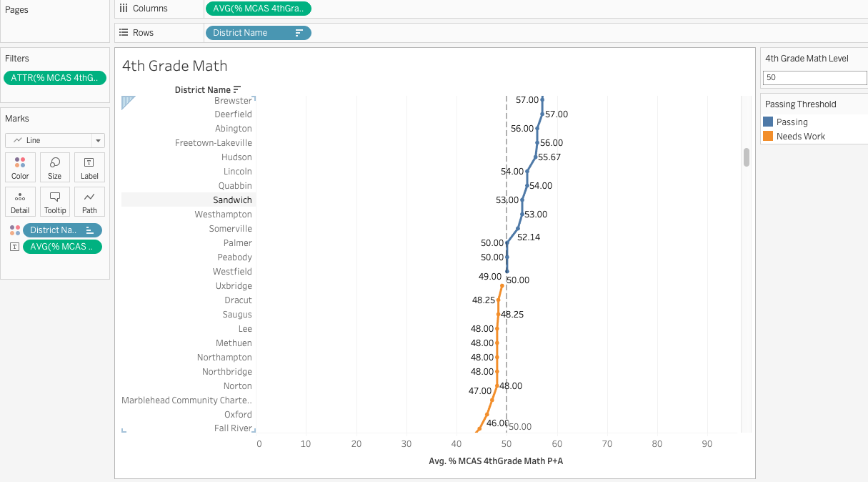The width and height of the screenshot is (868, 482).
Task: Open the ATTR(% MCAS 4thG.. filter pill menu
Action: pos(55,78)
